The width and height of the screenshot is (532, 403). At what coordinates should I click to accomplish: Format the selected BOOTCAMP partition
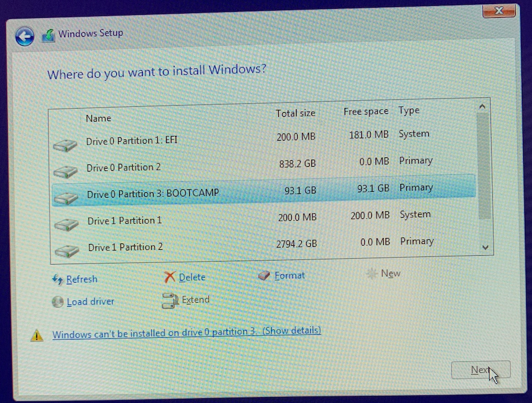point(289,275)
